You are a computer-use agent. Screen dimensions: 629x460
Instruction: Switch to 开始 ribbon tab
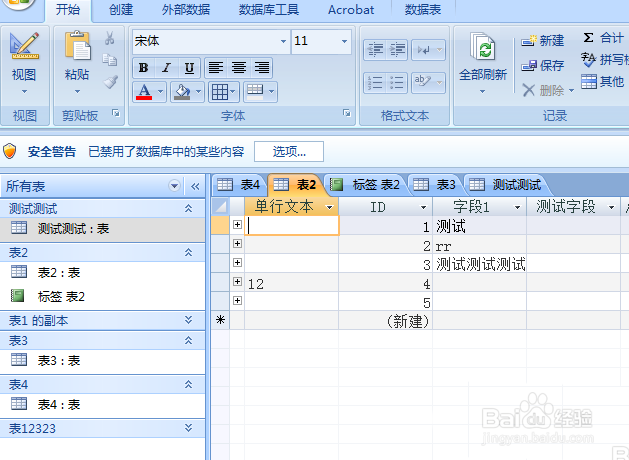(x=68, y=10)
